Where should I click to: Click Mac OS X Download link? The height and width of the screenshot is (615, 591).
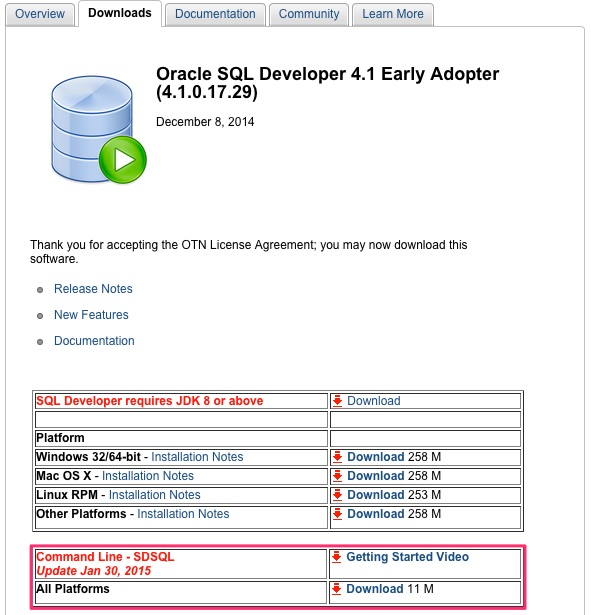(375, 476)
